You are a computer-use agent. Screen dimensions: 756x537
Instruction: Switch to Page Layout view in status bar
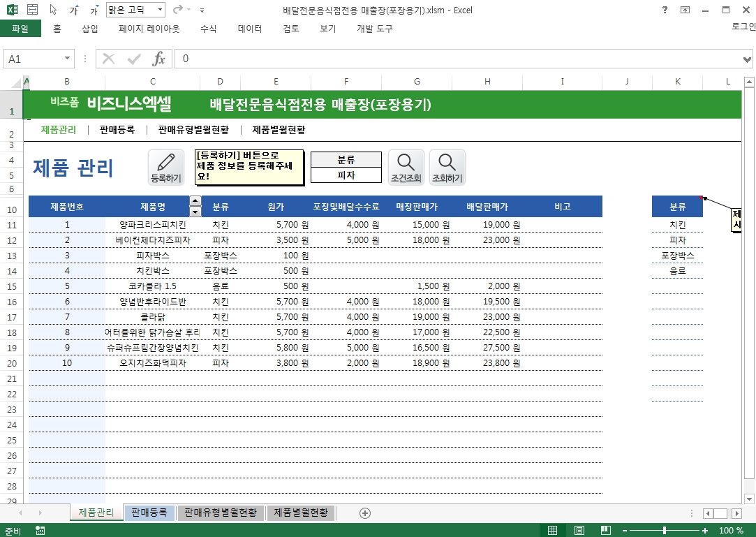(x=579, y=531)
